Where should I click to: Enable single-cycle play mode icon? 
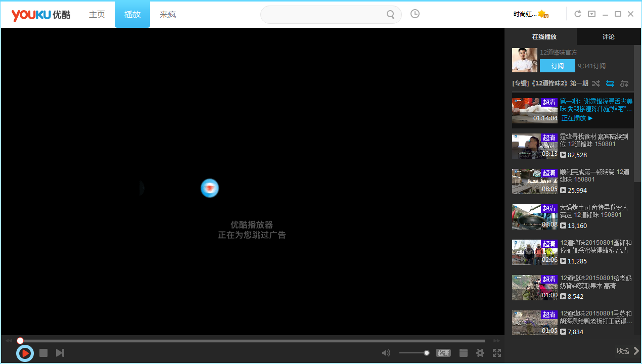pos(624,83)
